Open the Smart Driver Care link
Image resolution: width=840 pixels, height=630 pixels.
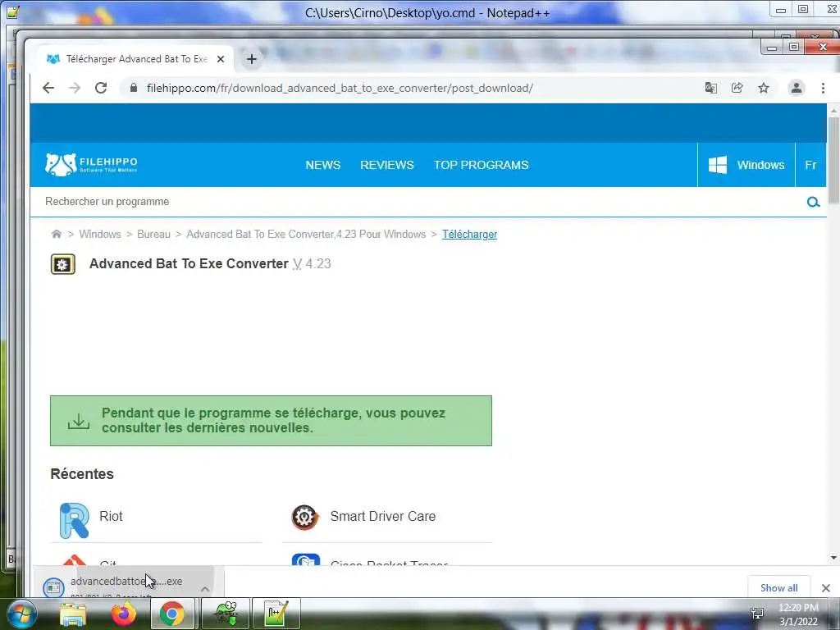pyautogui.click(x=382, y=517)
